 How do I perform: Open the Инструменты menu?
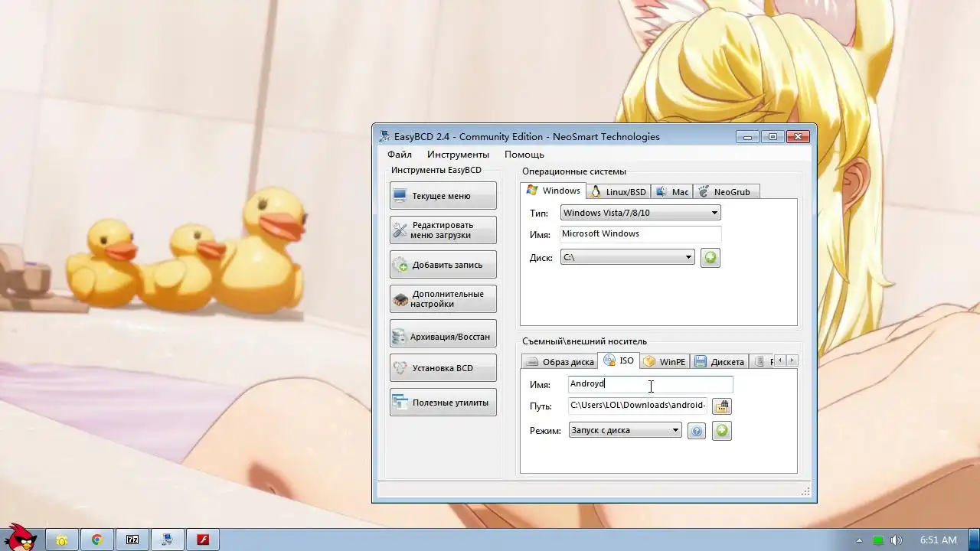coord(458,155)
